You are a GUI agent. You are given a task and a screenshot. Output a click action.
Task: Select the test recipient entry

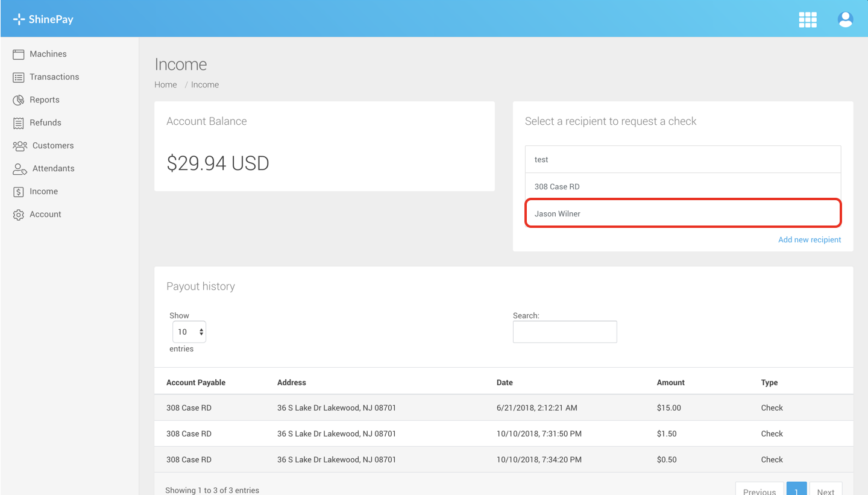click(x=683, y=159)
